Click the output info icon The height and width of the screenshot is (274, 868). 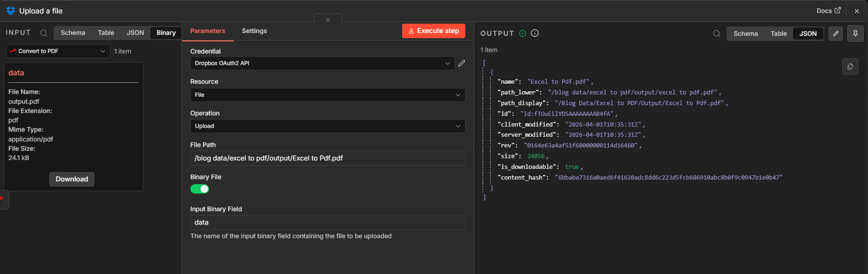(535, 33)
